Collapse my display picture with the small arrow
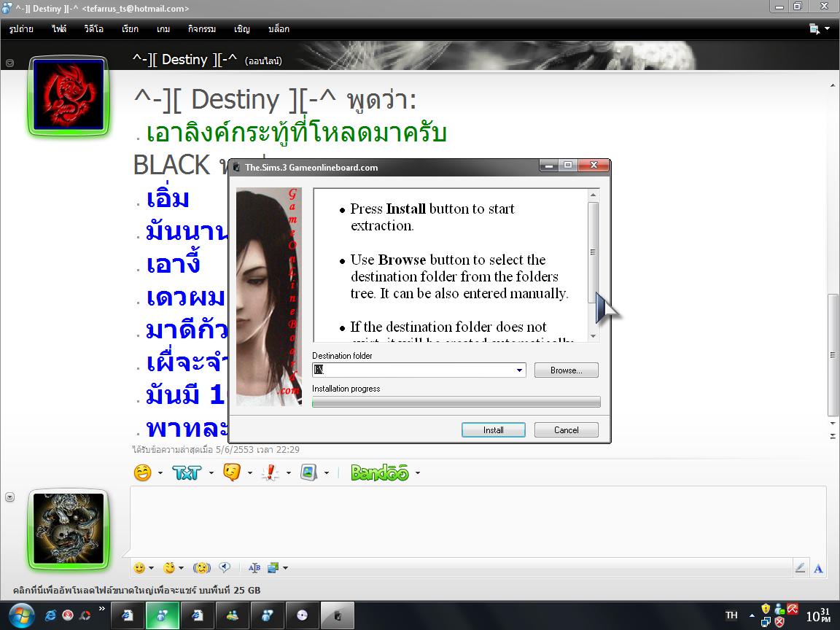 (x=9, y=497)
